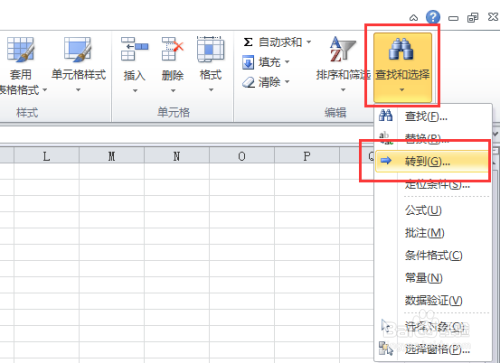The image size is (500, 363).
Task: Expand the Fill dropdown arrow
Action: pyautogui.click(x=287, y=62)
